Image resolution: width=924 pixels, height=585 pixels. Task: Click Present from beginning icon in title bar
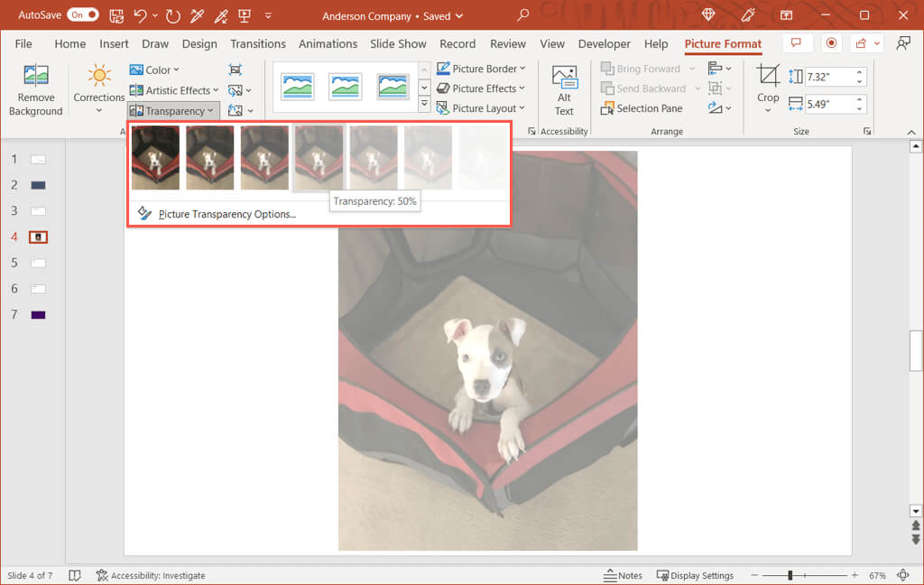pyautogui.click(x=245, y=15)
